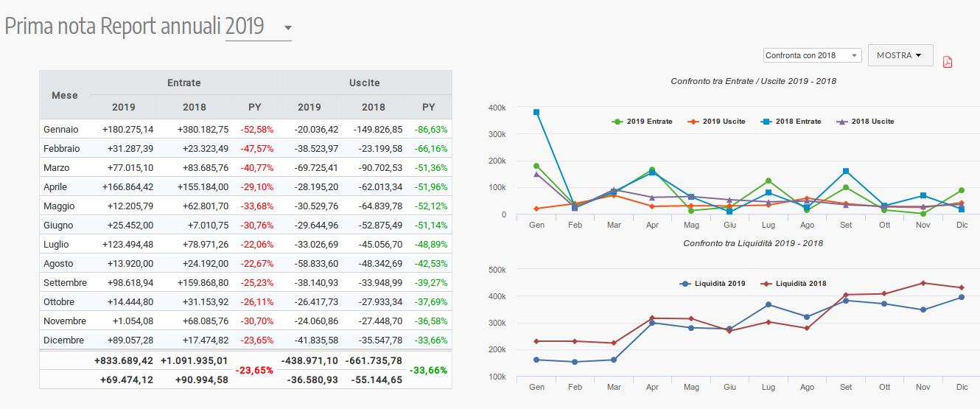Image resolution: width=980 pixels, height=409 pixels.
Task: Open the MOSTRA dropdown button
Action: click(900, 55)
